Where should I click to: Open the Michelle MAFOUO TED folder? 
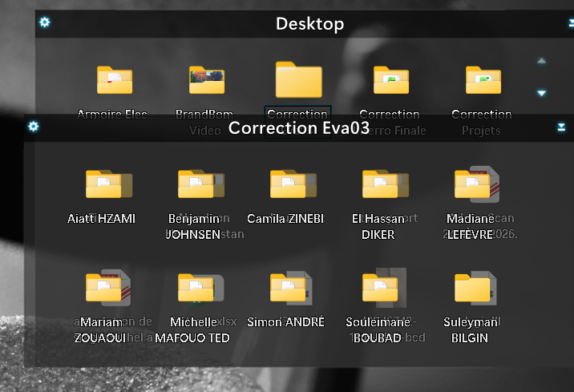tap(196, 287)
